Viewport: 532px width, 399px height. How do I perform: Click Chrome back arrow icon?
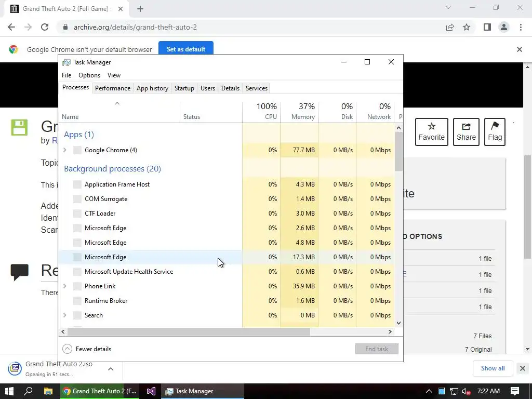(x=11, y=27)
